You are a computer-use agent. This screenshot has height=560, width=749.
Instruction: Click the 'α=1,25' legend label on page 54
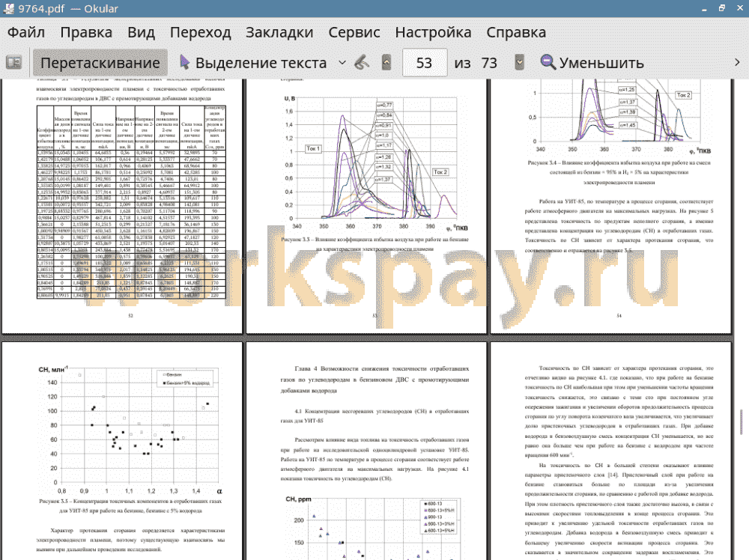[x=627, y=89]
